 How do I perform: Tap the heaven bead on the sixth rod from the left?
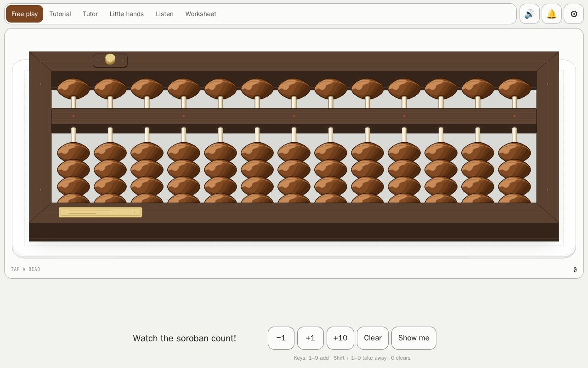coord(257,89)
